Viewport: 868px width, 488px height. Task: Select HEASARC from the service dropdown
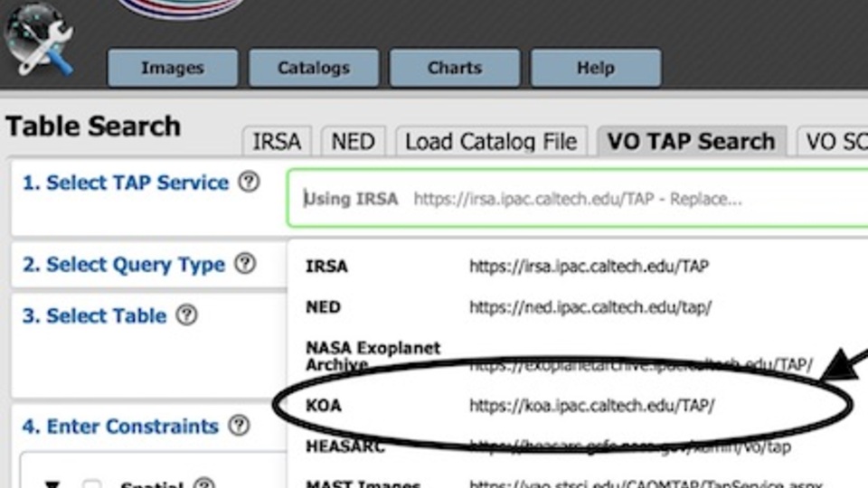pos(345,446)
